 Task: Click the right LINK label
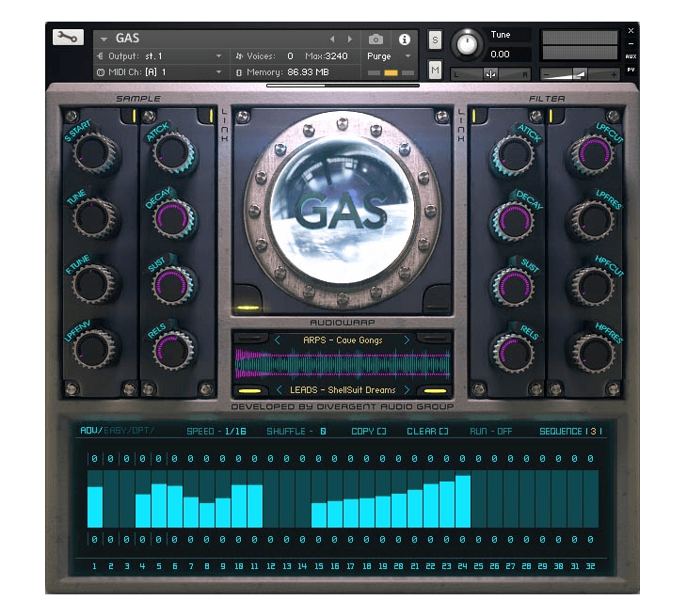pos(460,125)
